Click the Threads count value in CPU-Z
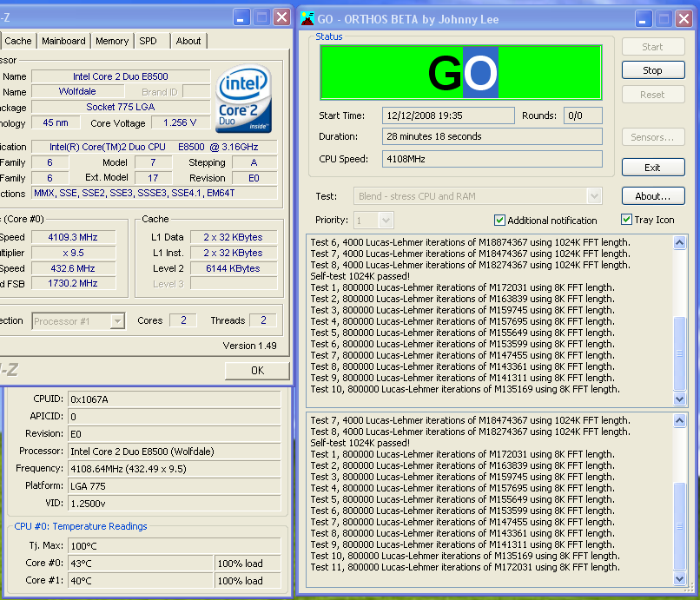 pos(263,320)
